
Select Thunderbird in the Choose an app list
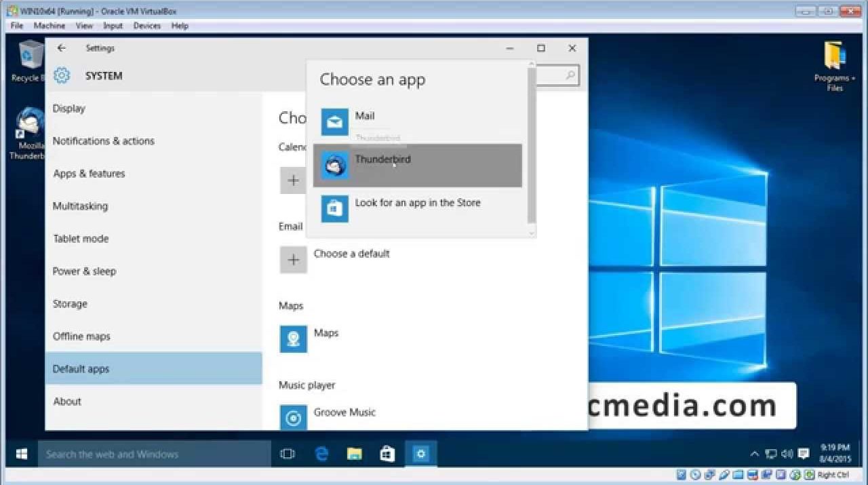coord(417,165)
